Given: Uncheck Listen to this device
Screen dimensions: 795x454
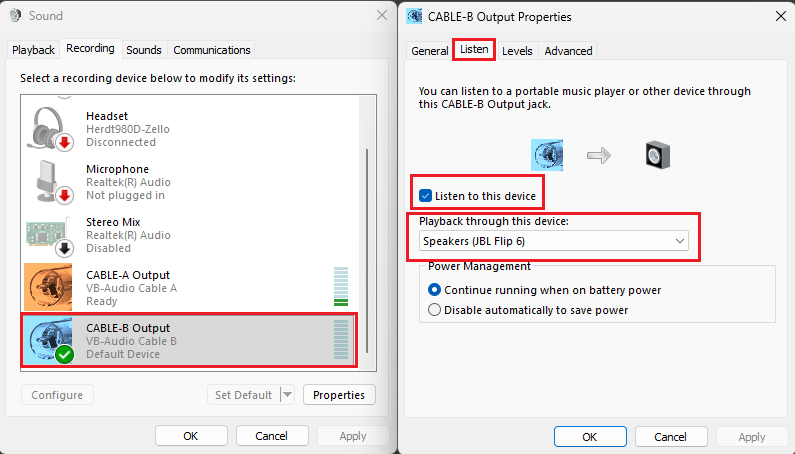Looking at the screenshot, I should (426, 195).
